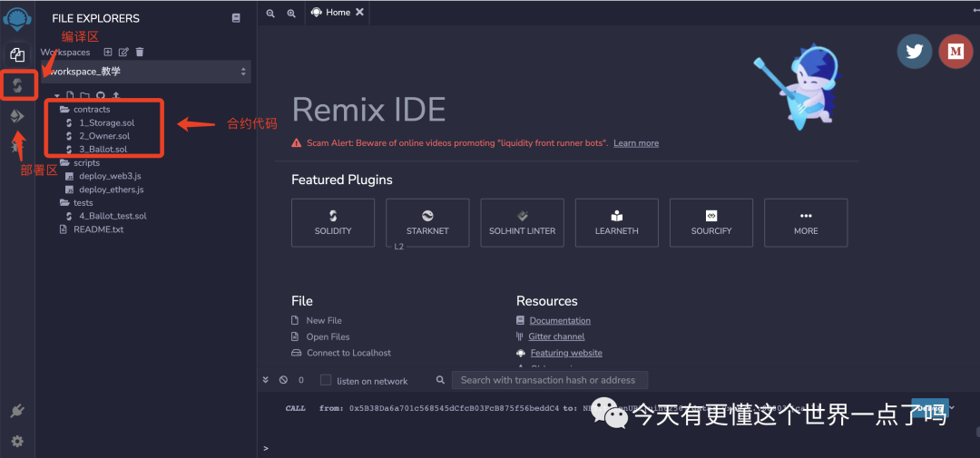Open the Gitter channel link
This screenshot has width=980, height=458.
click(556, 336)
